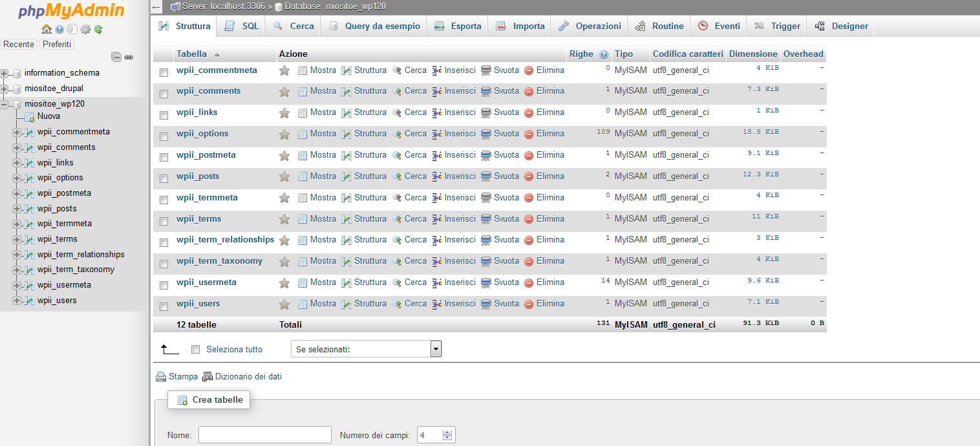Image resolution: width=980 pixels, height=446 pixels.
Task: Drop wpii_usermeta table with Elimina
Action: tap(544, 282)
